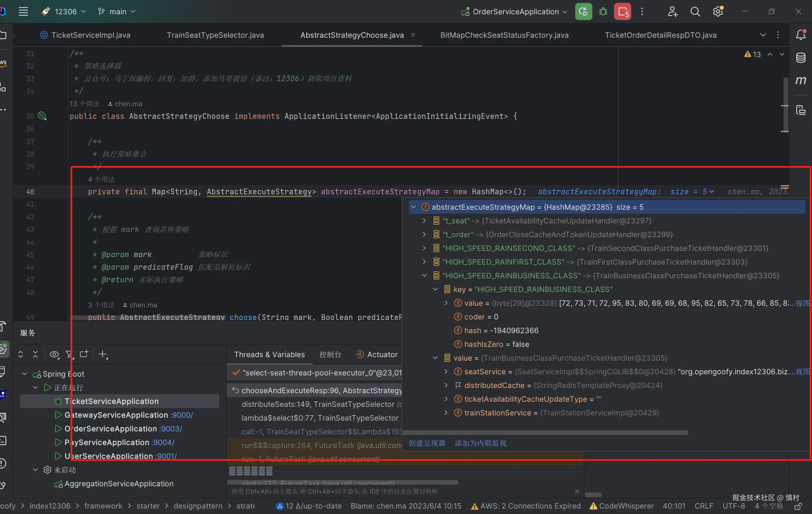Click the red stop icon
Viewport: 812px width, 514px height.
pos(622,12)
